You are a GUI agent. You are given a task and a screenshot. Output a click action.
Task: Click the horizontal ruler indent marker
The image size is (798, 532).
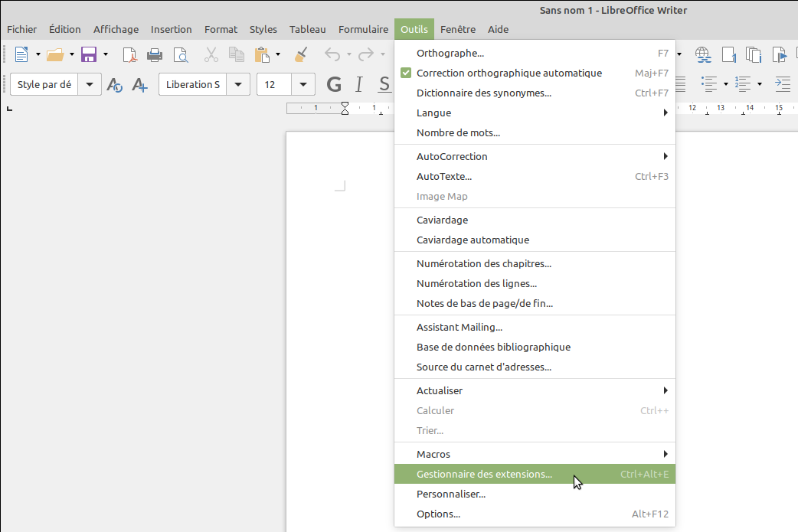(345, 108)
